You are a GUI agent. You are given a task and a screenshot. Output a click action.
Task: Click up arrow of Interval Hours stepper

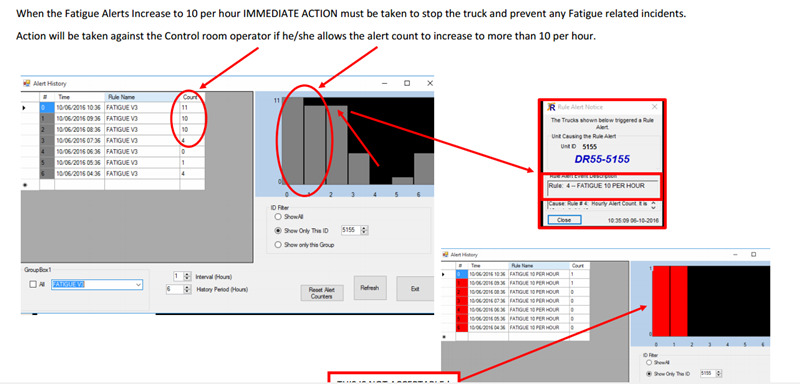coord(187,274)
